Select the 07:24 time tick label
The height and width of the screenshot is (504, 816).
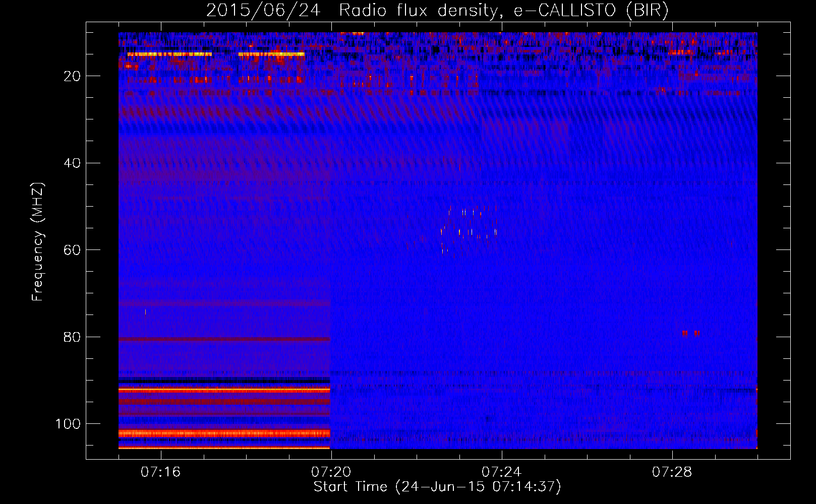pyautogui.click(x=501, y=472)
